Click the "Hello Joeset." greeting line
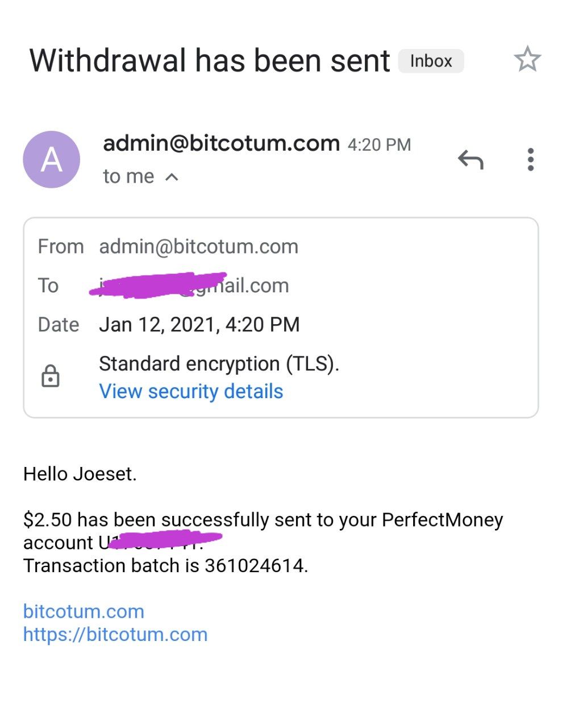This screenshot has width=562, height=728. coord(80,474)
